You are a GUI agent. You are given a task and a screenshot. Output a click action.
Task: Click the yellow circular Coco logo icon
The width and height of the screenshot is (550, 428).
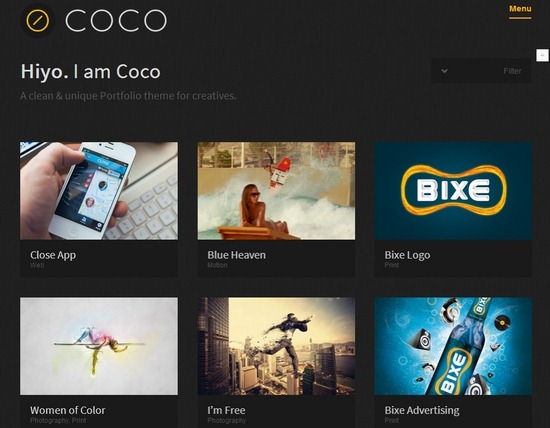38,20
